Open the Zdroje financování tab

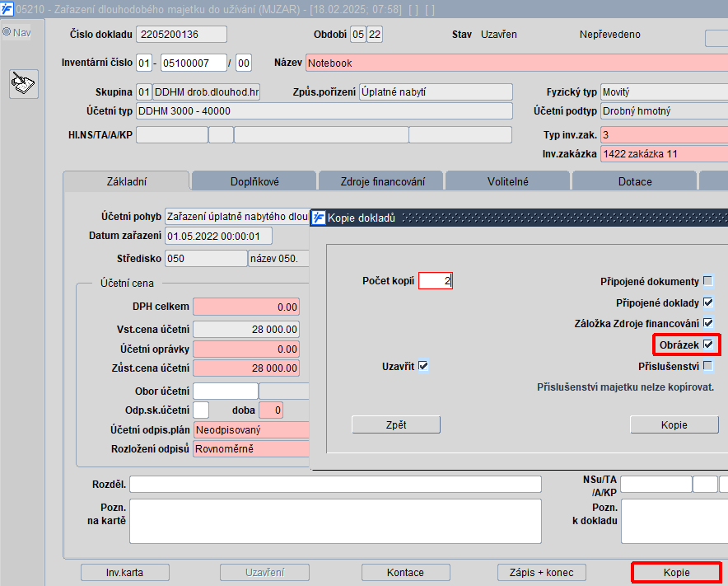[x=383, y=181]
